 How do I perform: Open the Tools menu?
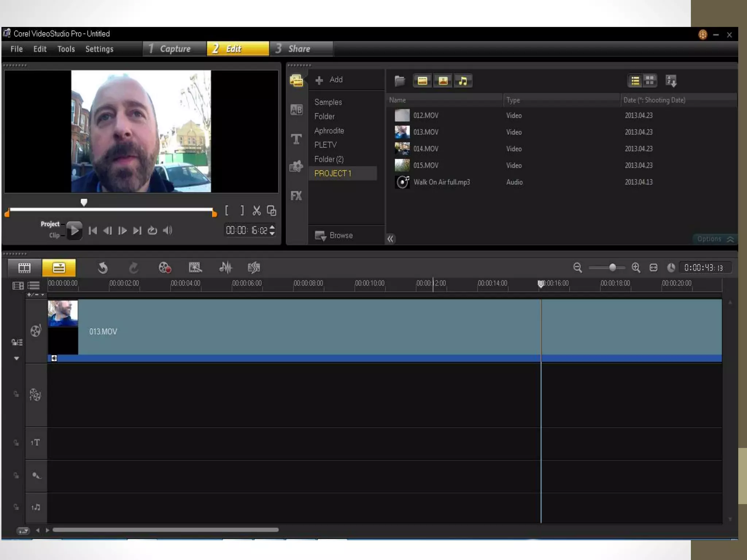66,49
